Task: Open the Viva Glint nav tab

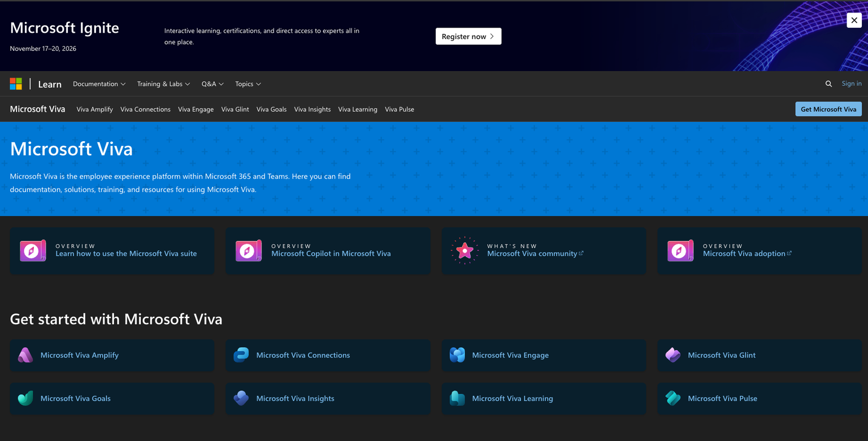Action: (235, 109)
